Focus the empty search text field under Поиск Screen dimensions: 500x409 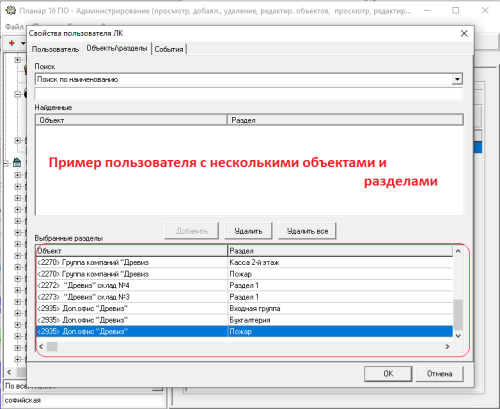pos(249,94)
